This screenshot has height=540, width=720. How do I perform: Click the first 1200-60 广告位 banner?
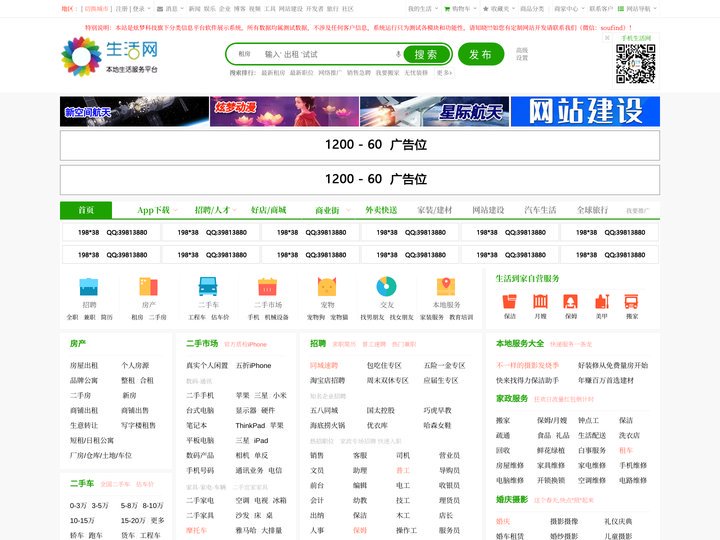click(360, 145)
